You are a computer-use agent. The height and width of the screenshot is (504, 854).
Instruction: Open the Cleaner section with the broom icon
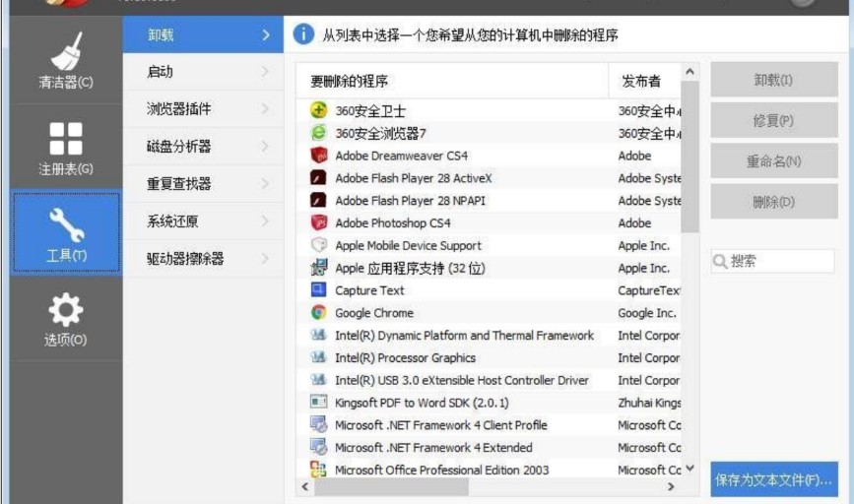click(x=66, y=60)
